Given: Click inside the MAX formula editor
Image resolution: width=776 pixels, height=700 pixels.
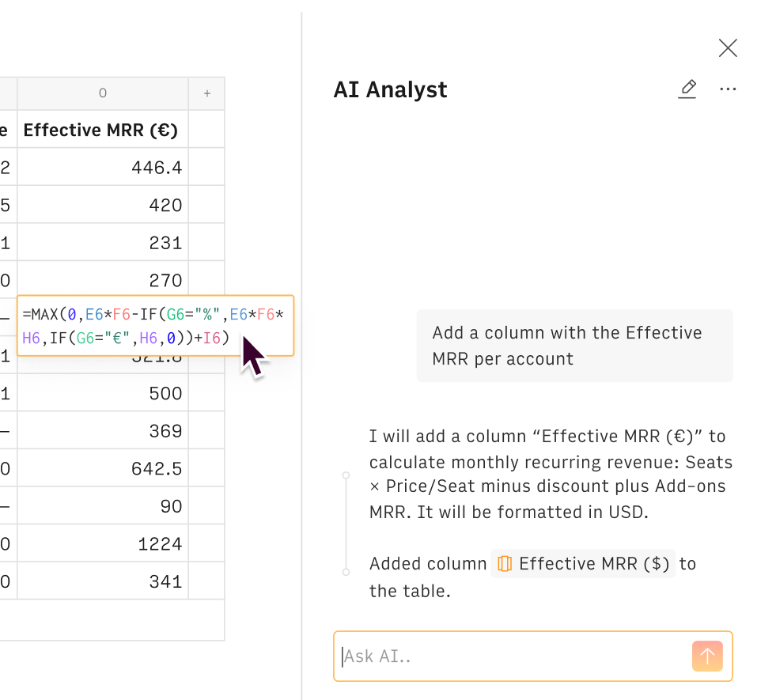Looking at the screenshot, I should [x=154, y=326].
